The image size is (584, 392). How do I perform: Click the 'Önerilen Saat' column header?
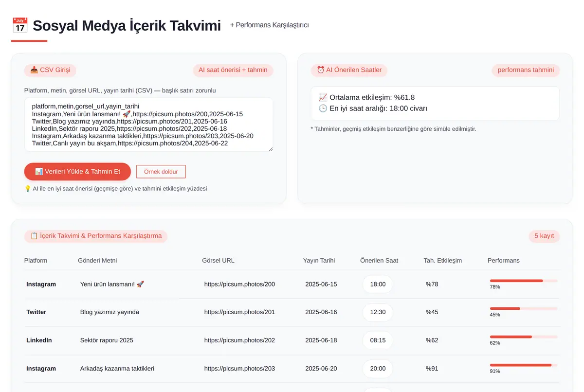379,261
